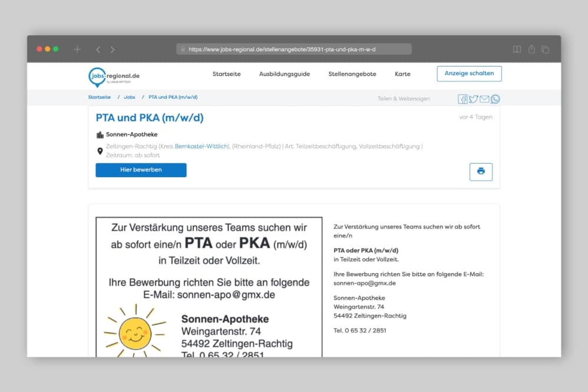Open the Ausbildungsguide menu item
This screenshot has height=392, width=588.
click(x=285, y=74)
